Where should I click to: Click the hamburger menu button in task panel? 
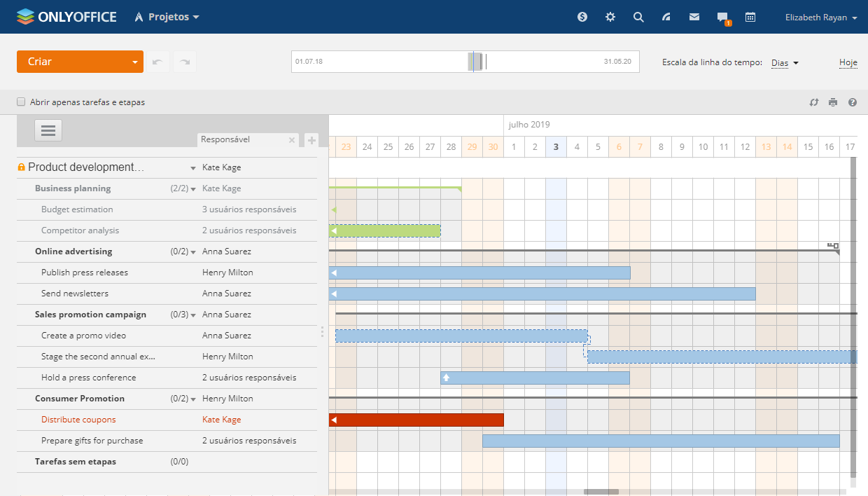click(x=48, y=130)
